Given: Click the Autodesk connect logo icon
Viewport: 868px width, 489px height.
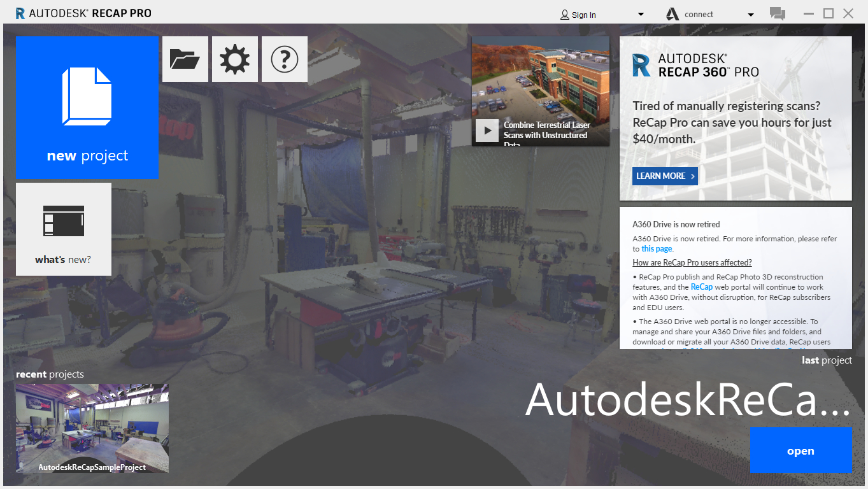Looking at the screenshot, I should point(672,14).
